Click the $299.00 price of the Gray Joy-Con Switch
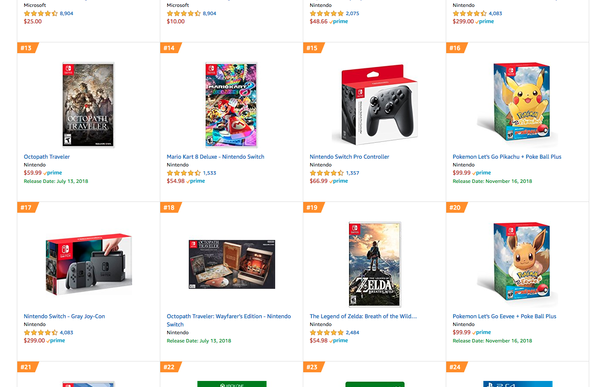This screenshot has height=387, width=600. 34,340
